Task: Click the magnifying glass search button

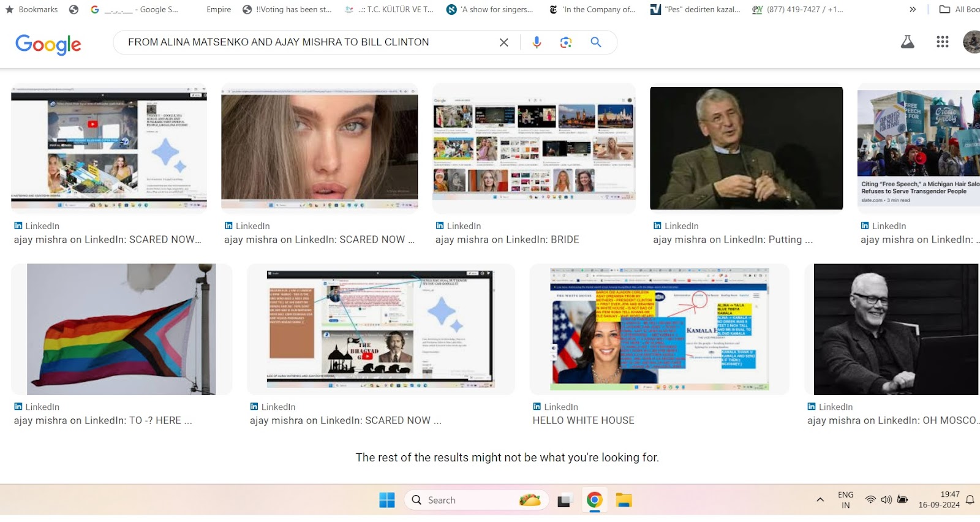Action: pos(595,42)
